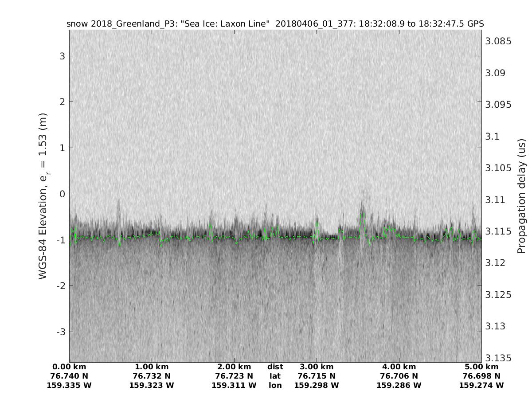Image resolution: width=532 pixels, height=399 pixels.
Task: Click the "3.085" propagation delay tick
Action: [498, 41]
